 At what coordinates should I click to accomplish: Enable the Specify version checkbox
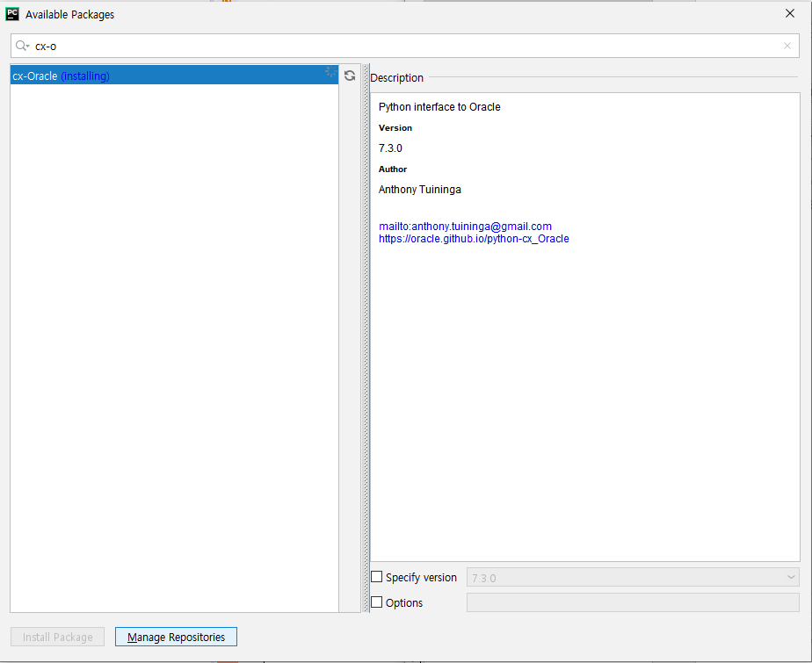pos(377,577)
